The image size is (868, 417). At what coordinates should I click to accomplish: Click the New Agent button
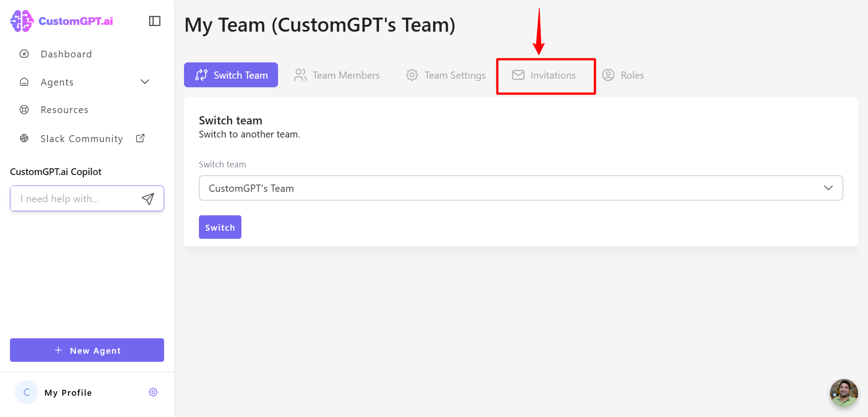pyautogui.click(x=87, y=350)
